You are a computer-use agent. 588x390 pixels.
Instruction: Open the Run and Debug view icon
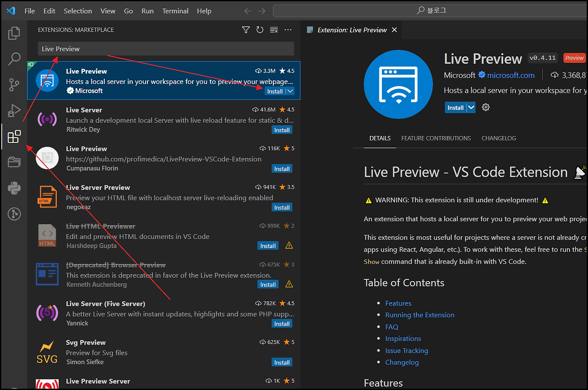click(x=14, y=111)
